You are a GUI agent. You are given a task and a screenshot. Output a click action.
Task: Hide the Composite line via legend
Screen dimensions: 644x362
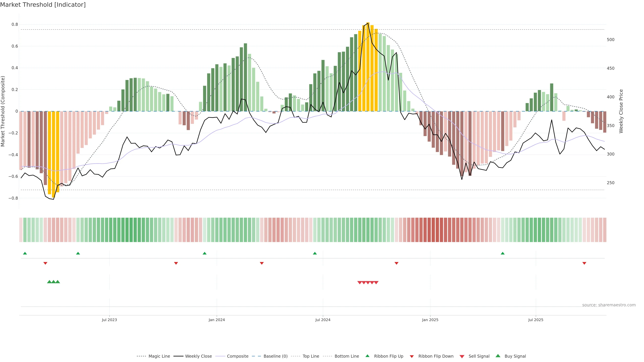237,356
